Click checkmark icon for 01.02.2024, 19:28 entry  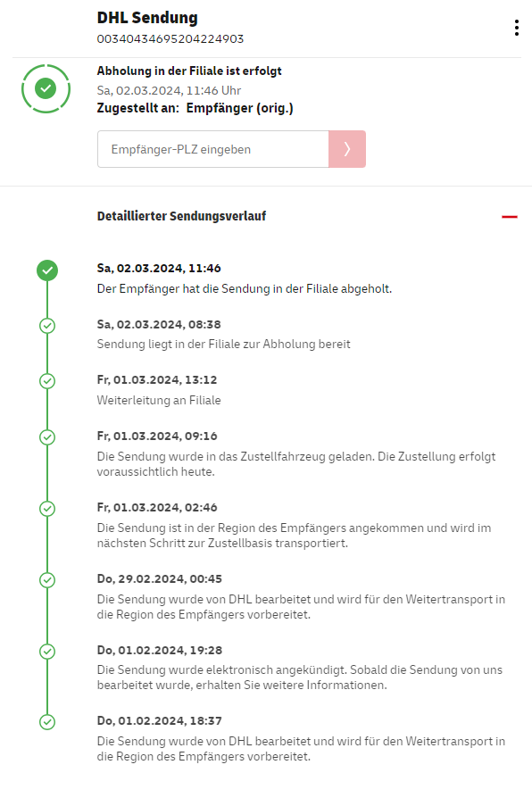coord(47,652)
